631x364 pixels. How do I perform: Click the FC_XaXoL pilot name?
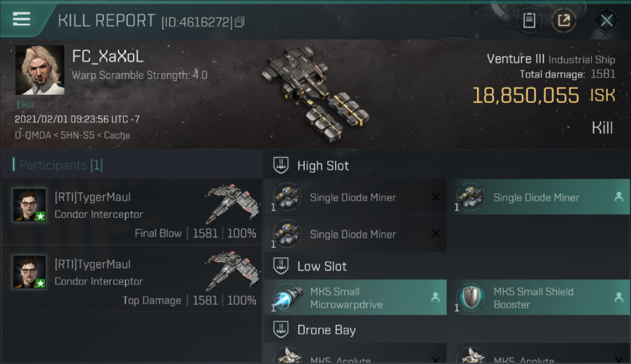[x=108, y=56]
